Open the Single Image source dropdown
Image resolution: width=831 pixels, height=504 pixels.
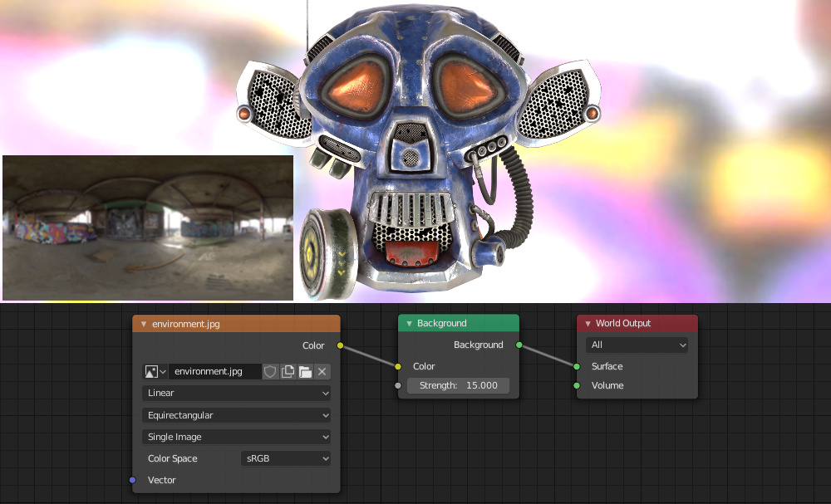tap(236, 437)
